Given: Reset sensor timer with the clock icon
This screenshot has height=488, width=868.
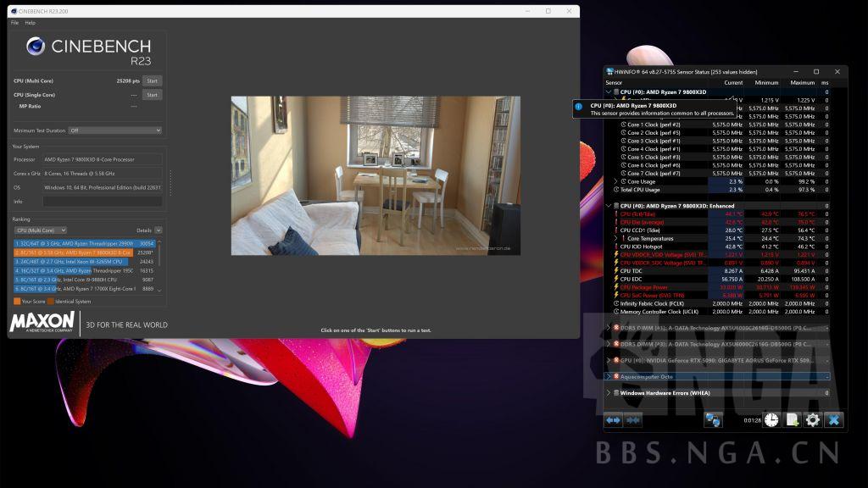Looking at the screenshot, I should [x=771, y=419].
